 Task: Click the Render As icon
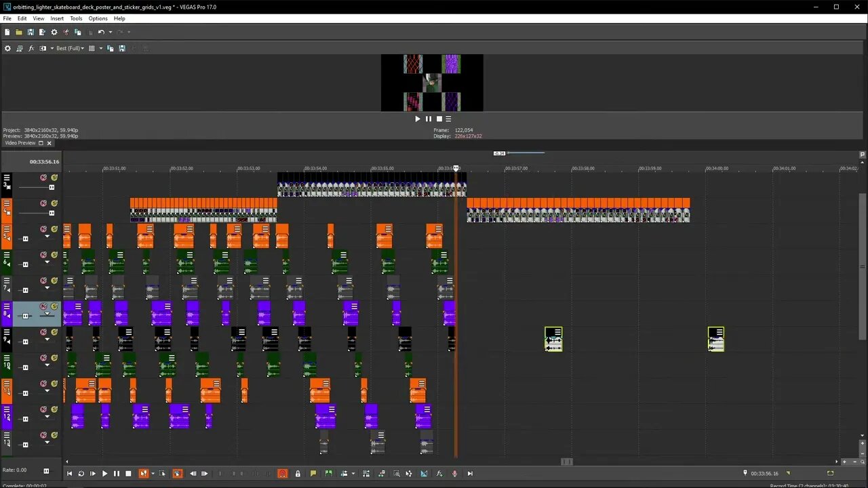42,32
